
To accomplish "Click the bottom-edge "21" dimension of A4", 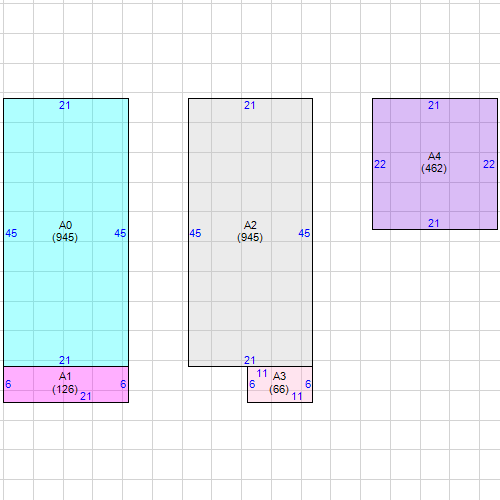I will 434,223.
